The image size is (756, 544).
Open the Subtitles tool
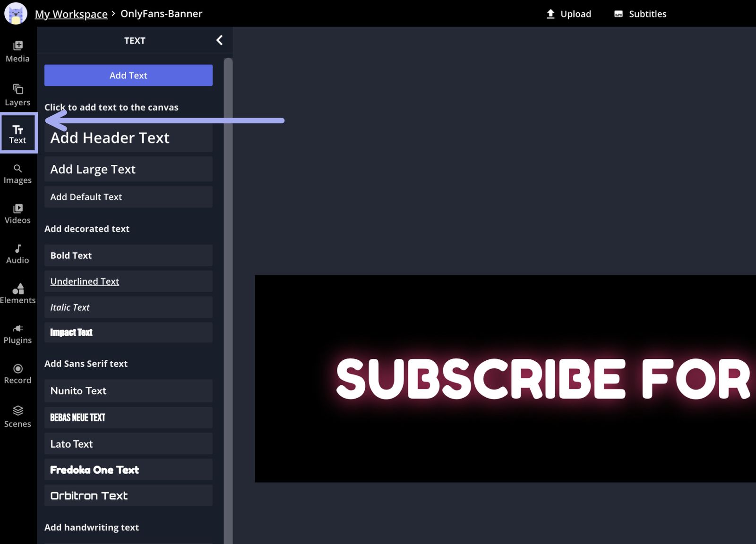point(640,14)
